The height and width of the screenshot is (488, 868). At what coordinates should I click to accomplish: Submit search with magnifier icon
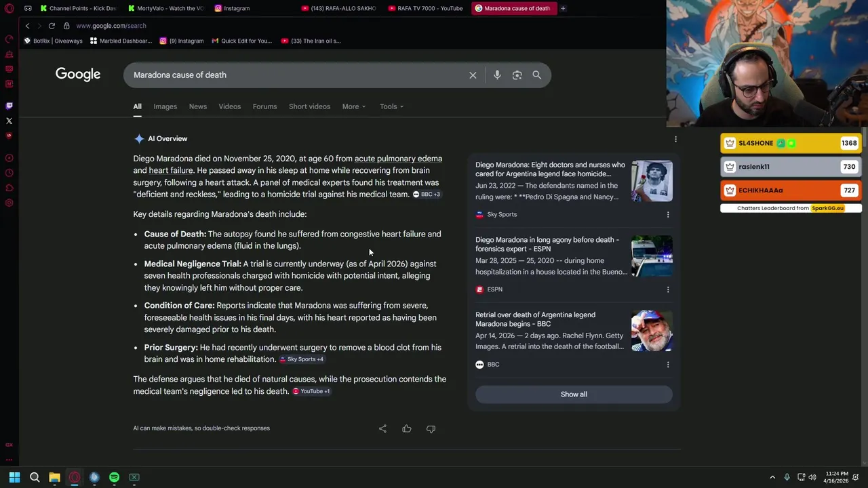point(536,75)
